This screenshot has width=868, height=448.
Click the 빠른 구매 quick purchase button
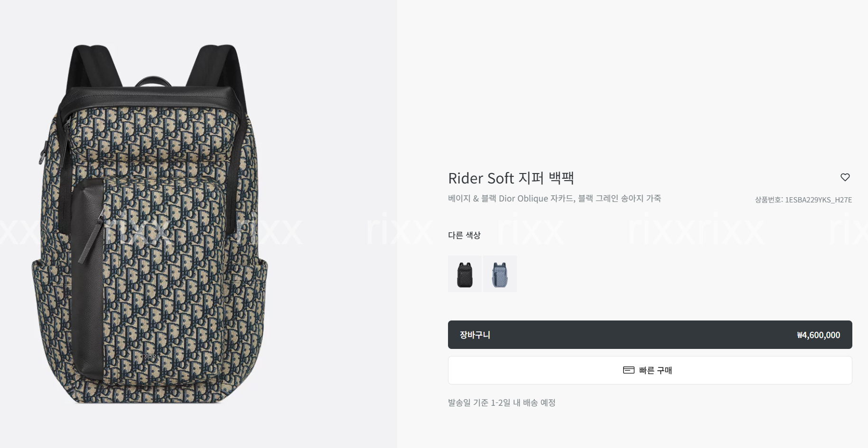pyautogui.click(x=650, y=370)
